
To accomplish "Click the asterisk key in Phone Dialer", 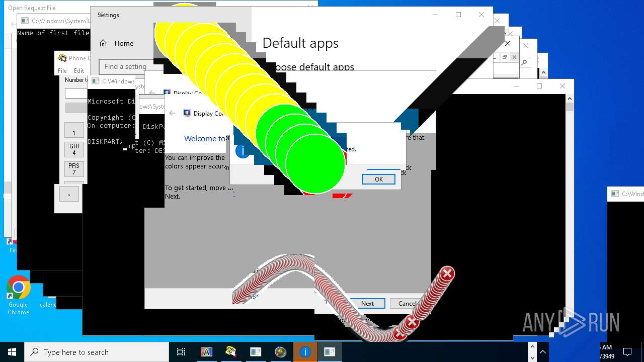I will pyautogui.click(x=69, y=194).
